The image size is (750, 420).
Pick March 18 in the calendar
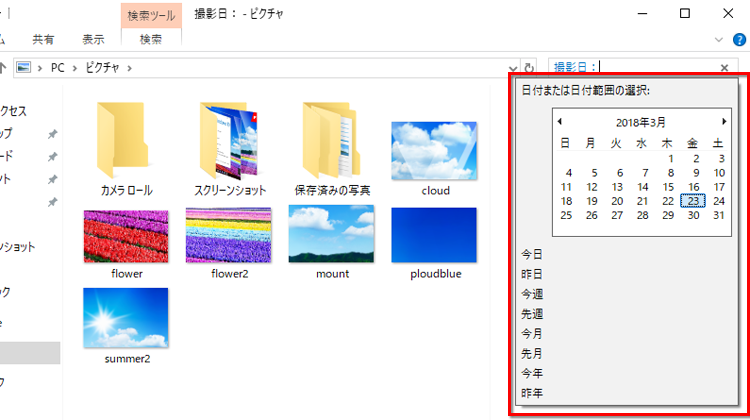[x=566, y=201]
